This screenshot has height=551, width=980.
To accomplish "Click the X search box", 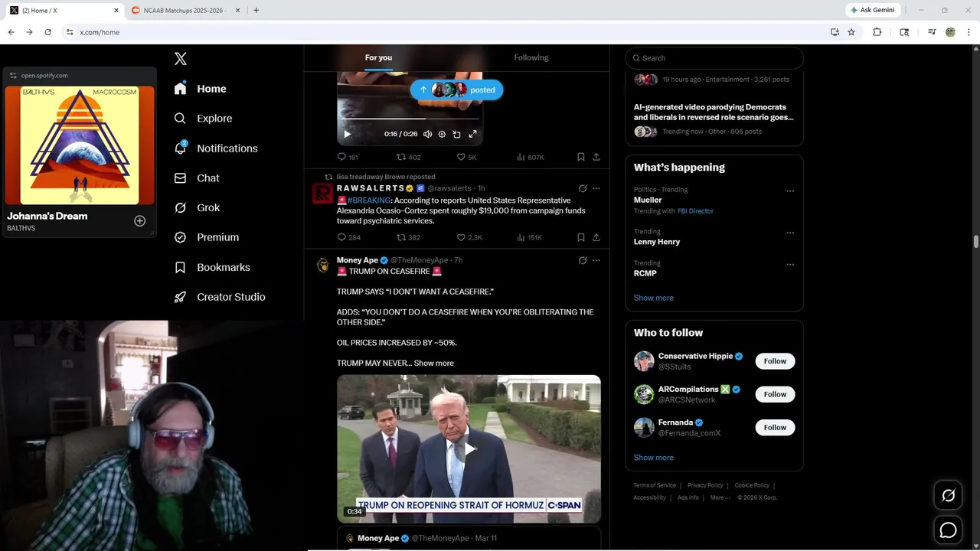I will coord(714,58).
